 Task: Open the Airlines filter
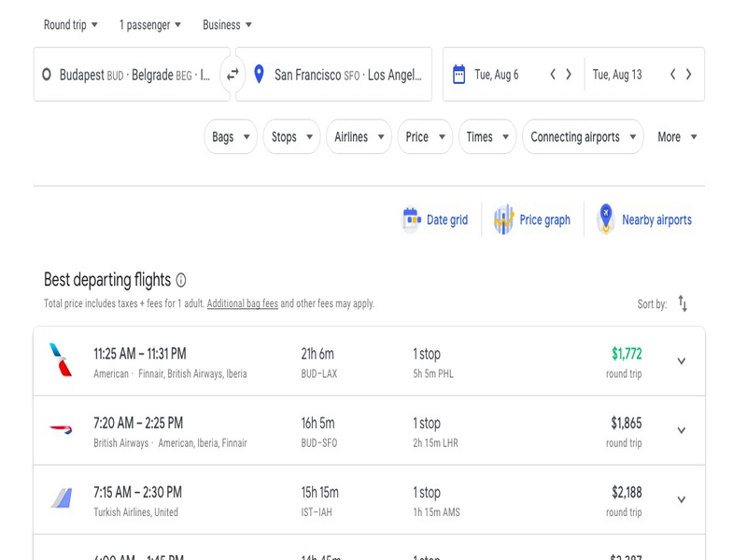click(359, 136)
